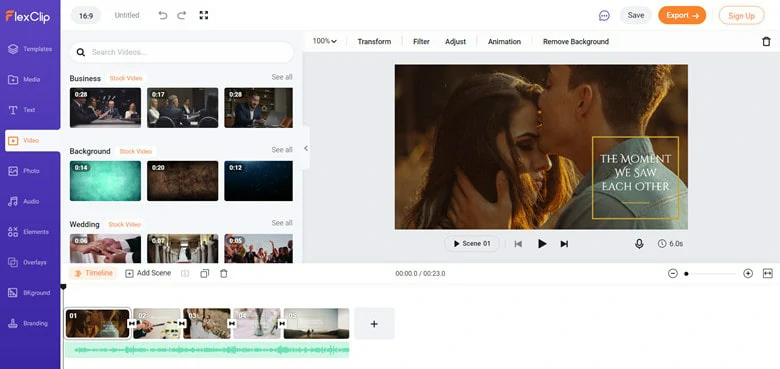Export the video
Image resolution: width=780 pixels, height=369 pixels.
click(x=682, y=15)
